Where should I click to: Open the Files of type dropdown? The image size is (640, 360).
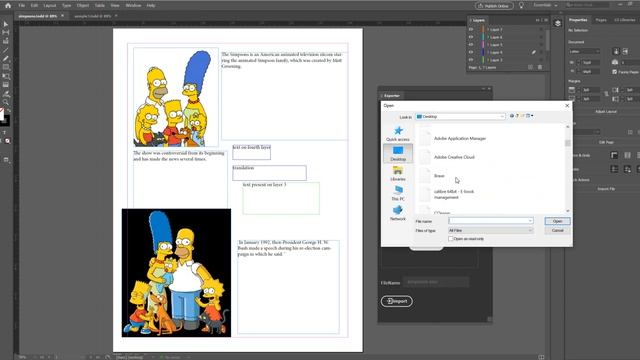491,231
